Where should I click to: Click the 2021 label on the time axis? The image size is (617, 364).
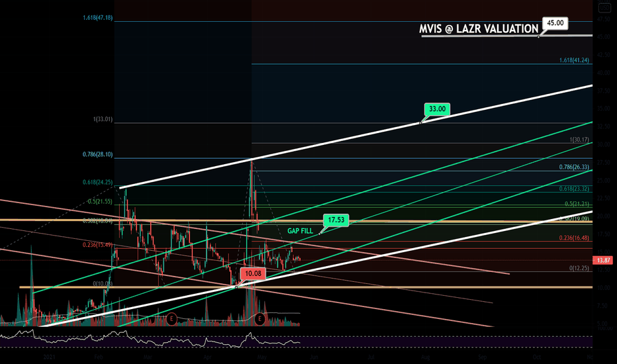point(49,357)
